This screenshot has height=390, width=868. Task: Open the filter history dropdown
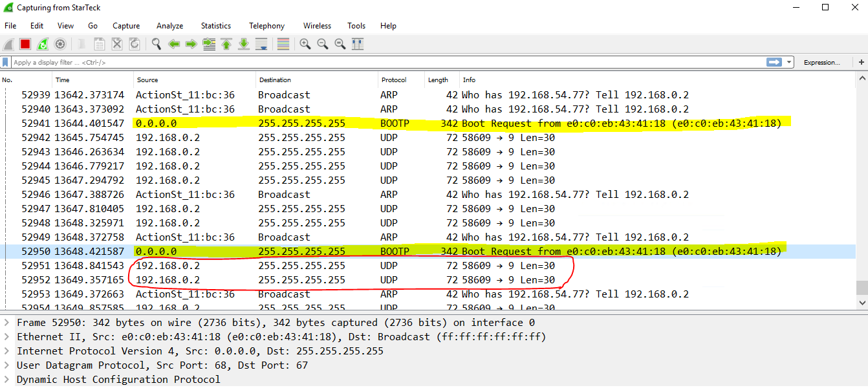click(790, 62)
